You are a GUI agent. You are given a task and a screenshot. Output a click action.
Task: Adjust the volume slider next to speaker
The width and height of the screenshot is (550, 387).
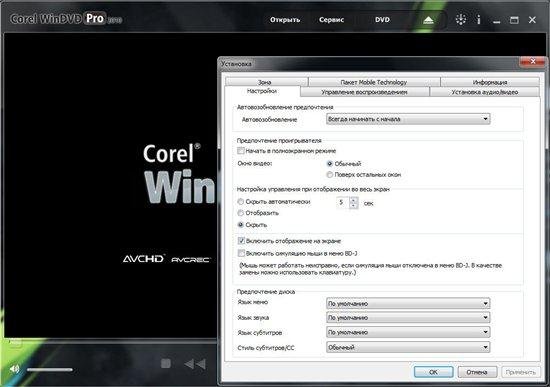tap(50, 369)
